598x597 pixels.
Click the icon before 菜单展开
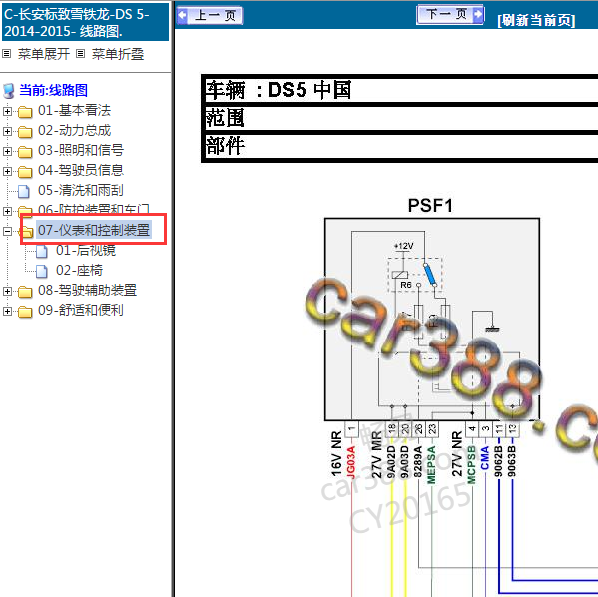click(6, 54)
